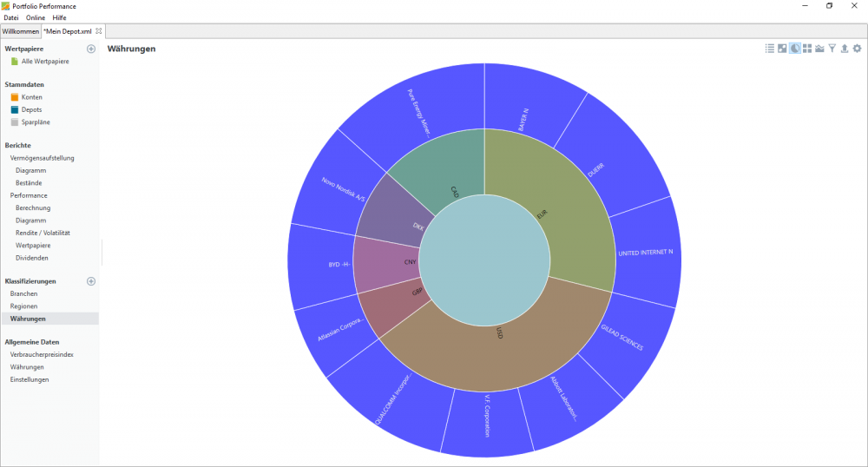This screenshot has height=467, width=868.
Task: Open Regionen classification
Action: click(x=23, y=306)
